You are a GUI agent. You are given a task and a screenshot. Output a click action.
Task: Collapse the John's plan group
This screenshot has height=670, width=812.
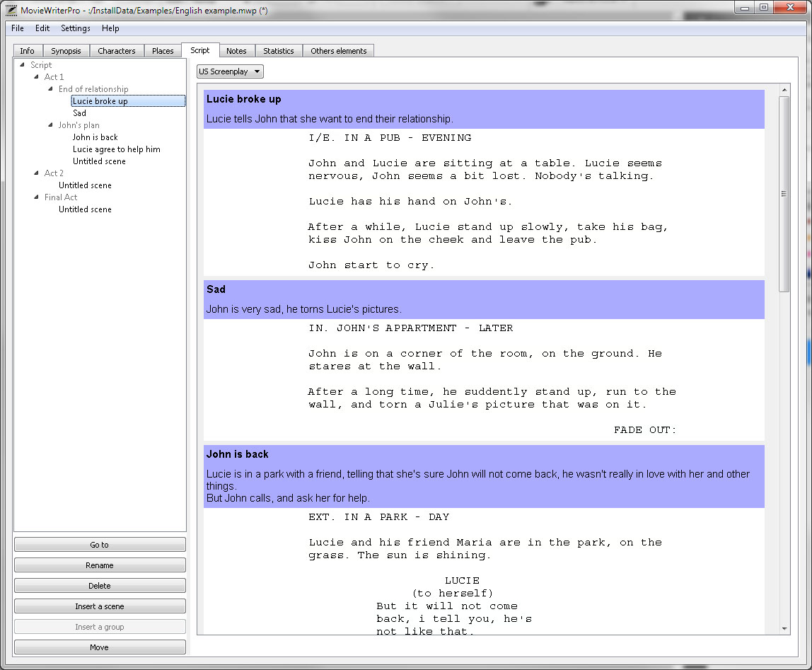(50, 125)
